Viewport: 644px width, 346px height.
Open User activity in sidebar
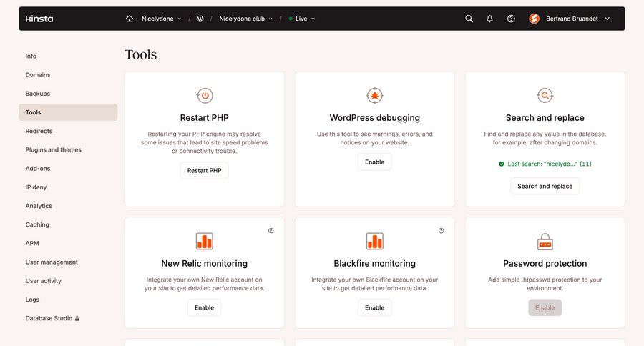click(x=44, y=281)
